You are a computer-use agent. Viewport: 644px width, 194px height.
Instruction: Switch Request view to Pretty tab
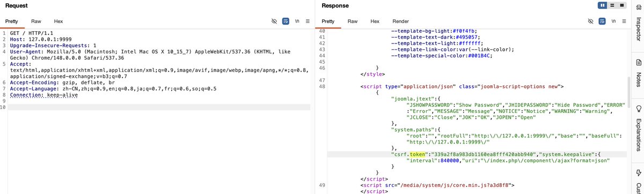coord(11,21)
